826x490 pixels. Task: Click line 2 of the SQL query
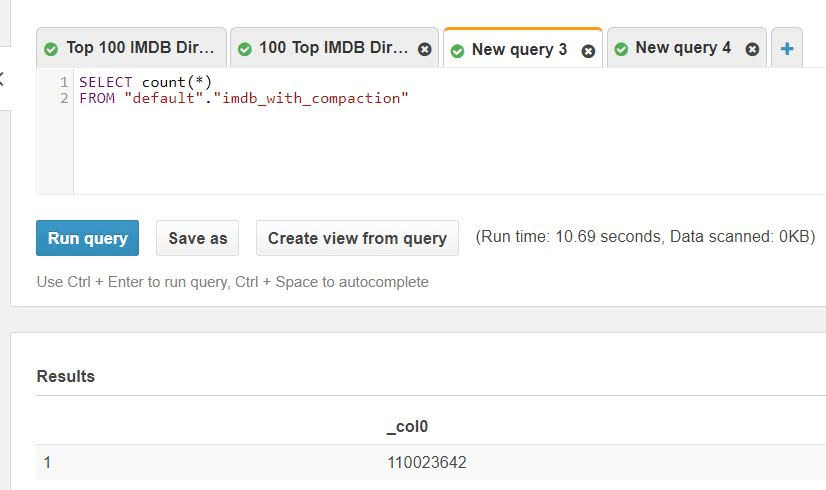coord(244,99)
